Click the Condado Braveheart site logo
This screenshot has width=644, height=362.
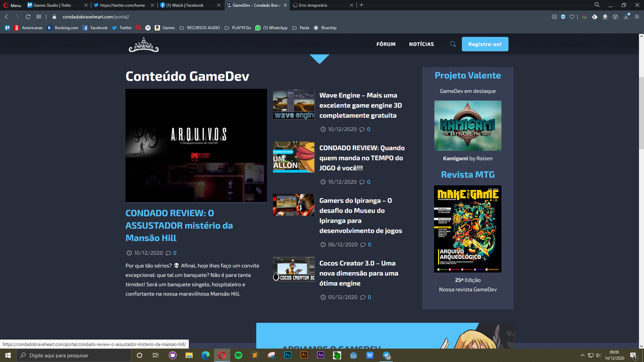[143, 44]
